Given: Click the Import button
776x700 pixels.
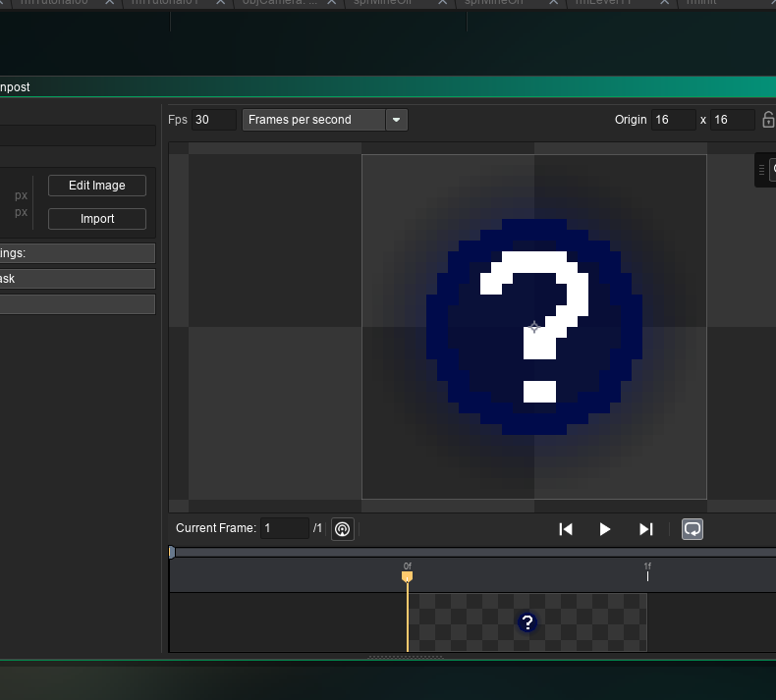Looking at the screenshot, I should (97, 219).
